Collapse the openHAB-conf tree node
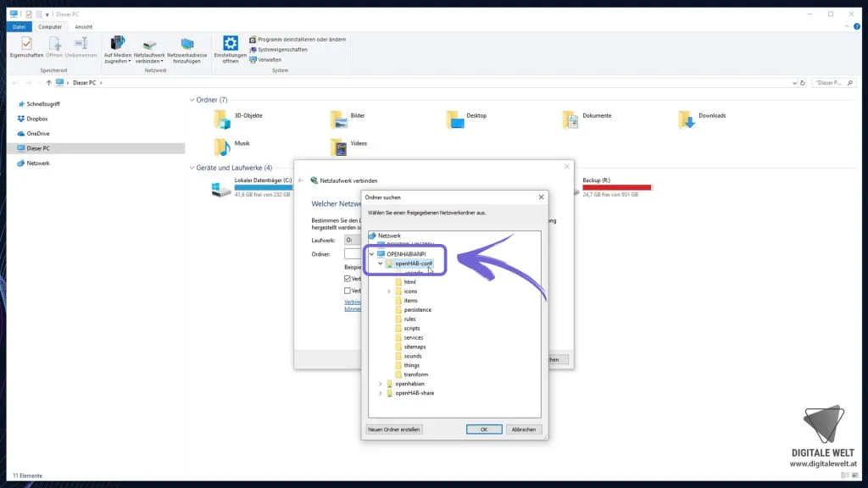Image resolution: width=868 pixels, height=488 pixels. [381, 263]
